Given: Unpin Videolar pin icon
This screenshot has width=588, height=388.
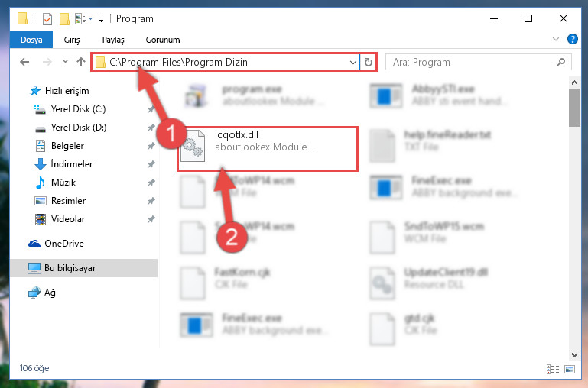Looking at the screenshot, I should (151, 219).
